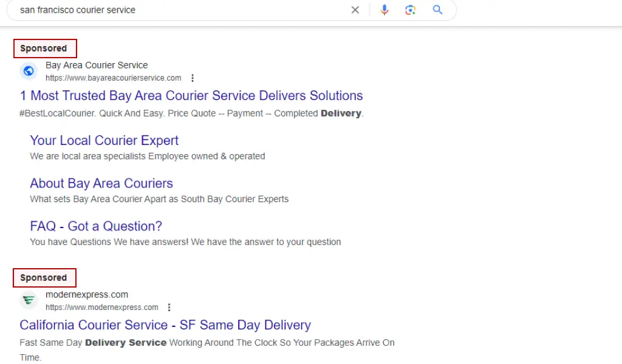Open "FAQ - Got a Question?" sitelink
622x364 pixels.
point(96,226)
